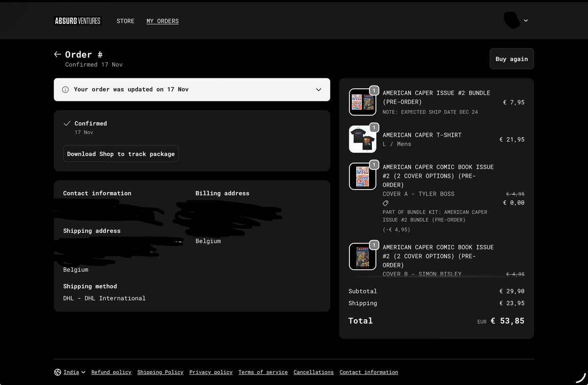Click the expected ship date Dec 24 note
588x385 pixels.
coord(430,112)
